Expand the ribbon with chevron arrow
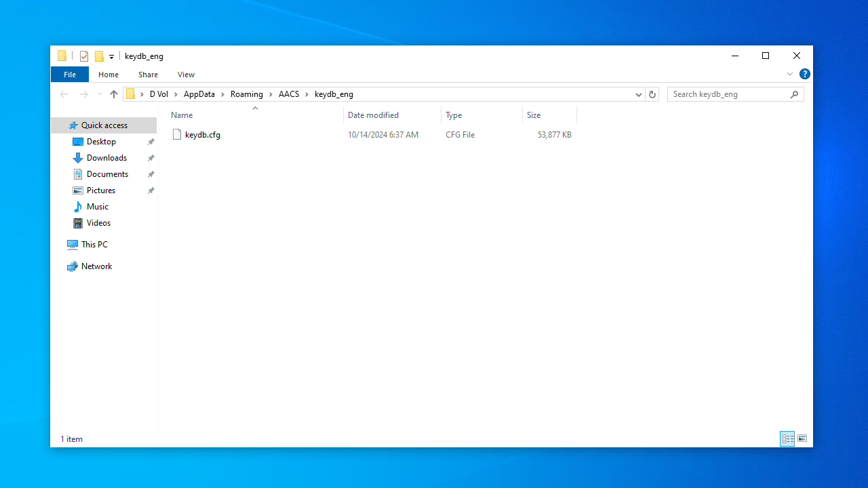The image size is (868, 488). pos(790,74)
